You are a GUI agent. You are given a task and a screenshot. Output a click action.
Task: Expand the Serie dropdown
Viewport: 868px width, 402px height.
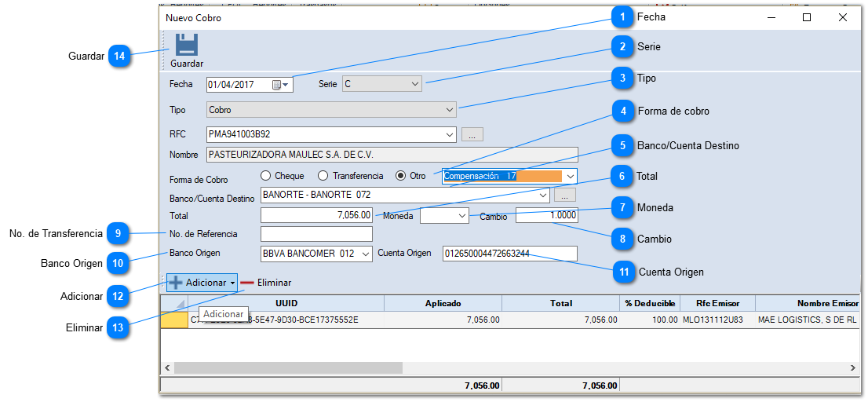(x=415, y=83)
